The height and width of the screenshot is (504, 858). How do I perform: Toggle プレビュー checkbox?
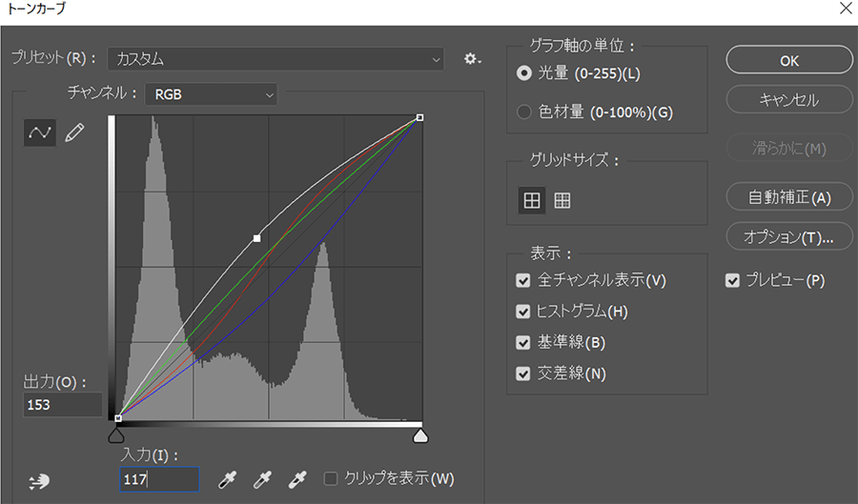click(732, 280)
